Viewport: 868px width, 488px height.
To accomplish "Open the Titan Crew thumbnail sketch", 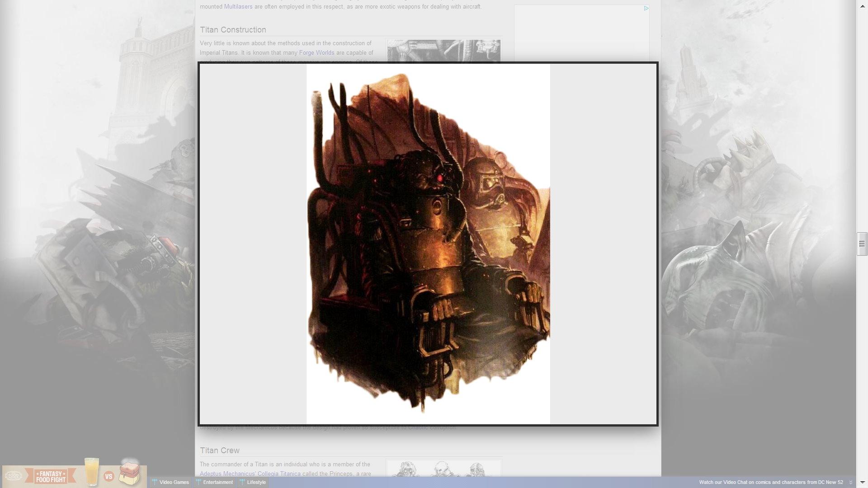I will [443, 469].
